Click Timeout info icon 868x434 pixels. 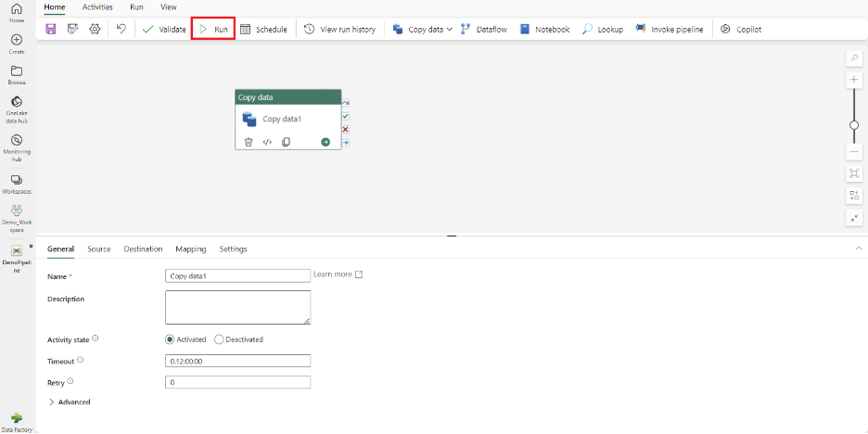(x=80, y=360)
